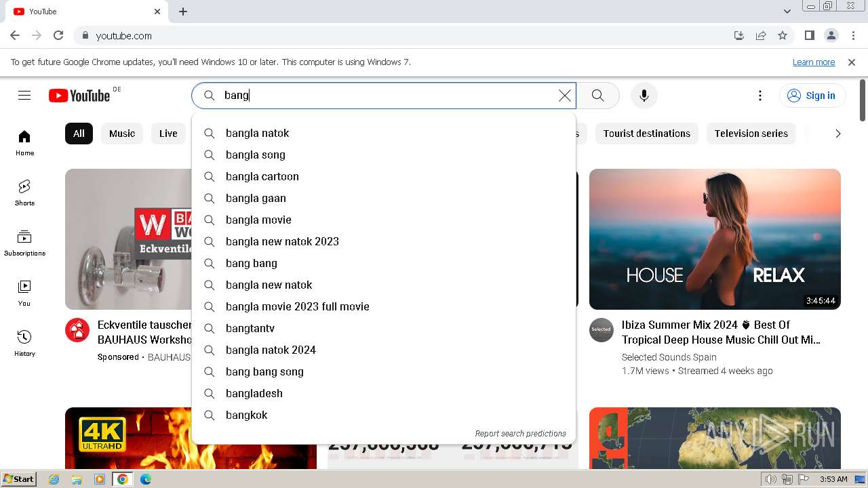868x488 pixels.
Task: Open the world map video thumbnail
Action: pos(715,438)
